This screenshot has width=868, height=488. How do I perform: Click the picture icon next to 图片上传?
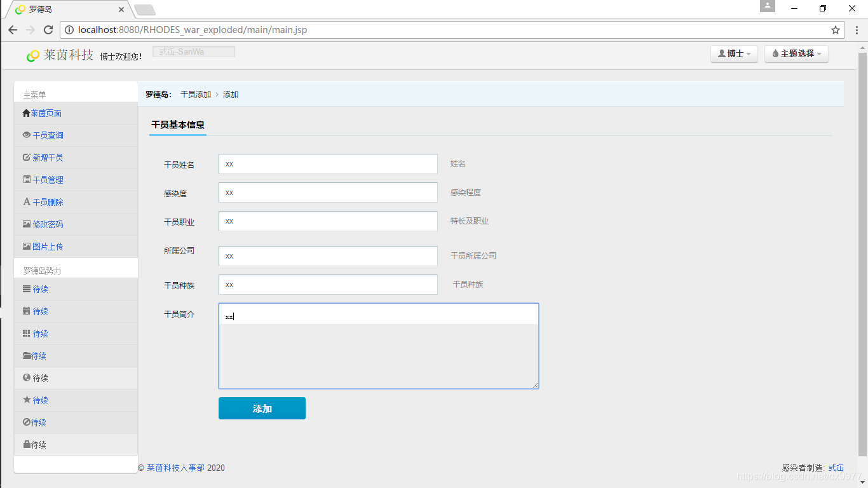(x=27, y=247)
